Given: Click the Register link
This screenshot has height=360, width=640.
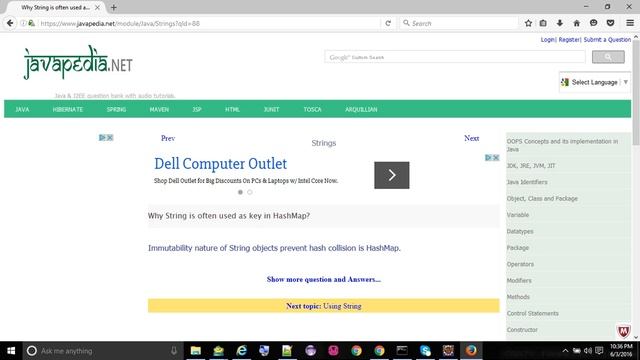Looking at the screenshot, I should [569, 40].
